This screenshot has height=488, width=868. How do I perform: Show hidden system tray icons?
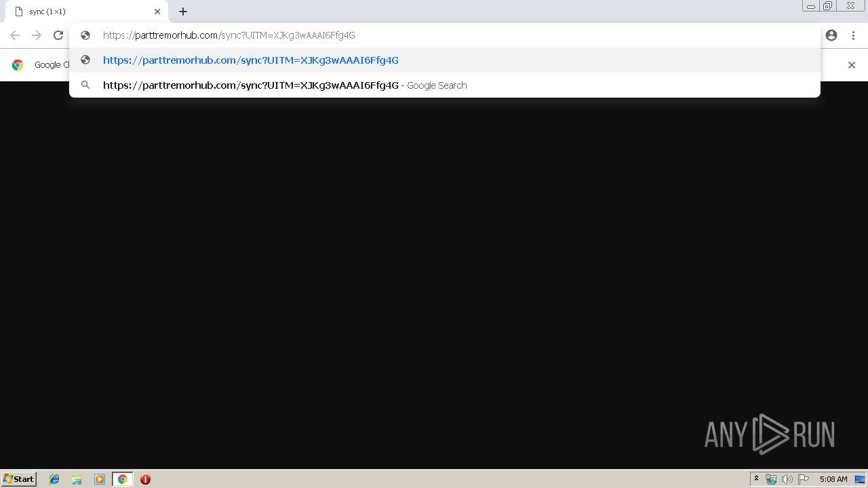757,479
